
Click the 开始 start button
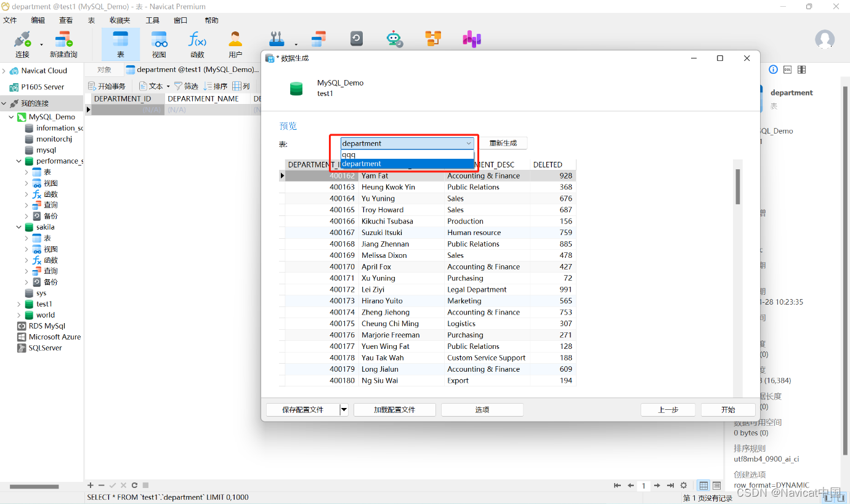click(x=728, y=410)
